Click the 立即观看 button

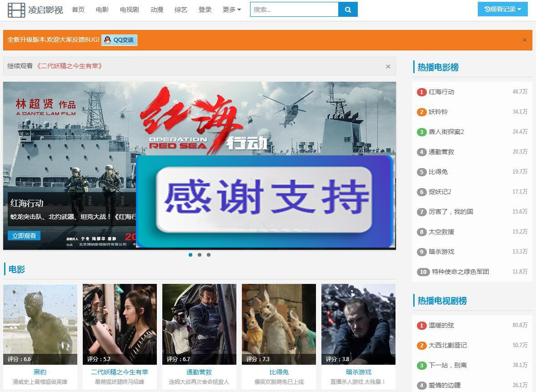(24, 236)
